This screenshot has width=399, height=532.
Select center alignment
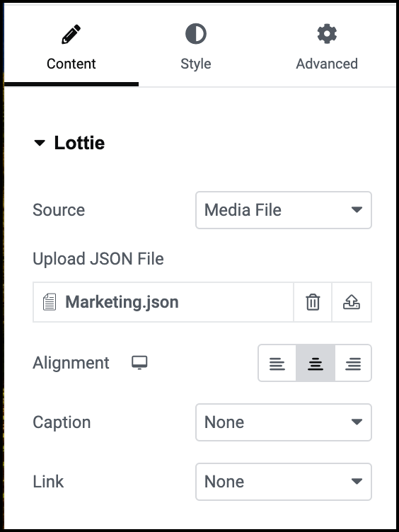[x=316, y=363]
